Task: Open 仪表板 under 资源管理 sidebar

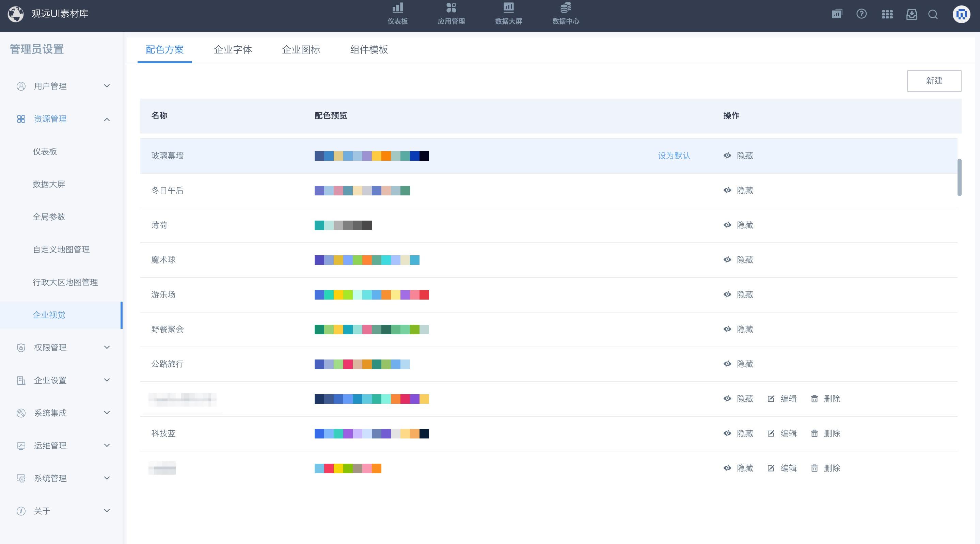Action: [45, 152]
